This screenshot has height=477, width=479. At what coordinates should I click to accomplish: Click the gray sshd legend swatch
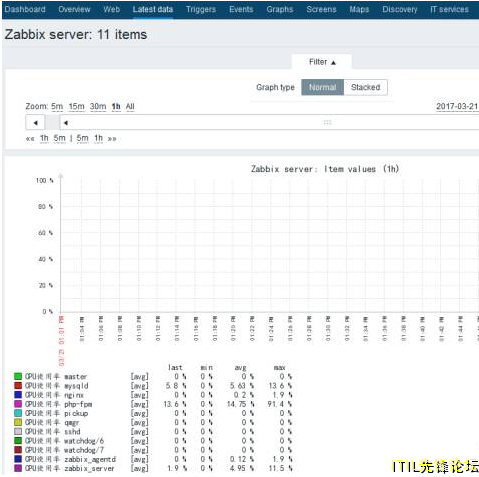pyautogui.click(x=18, y=431)
